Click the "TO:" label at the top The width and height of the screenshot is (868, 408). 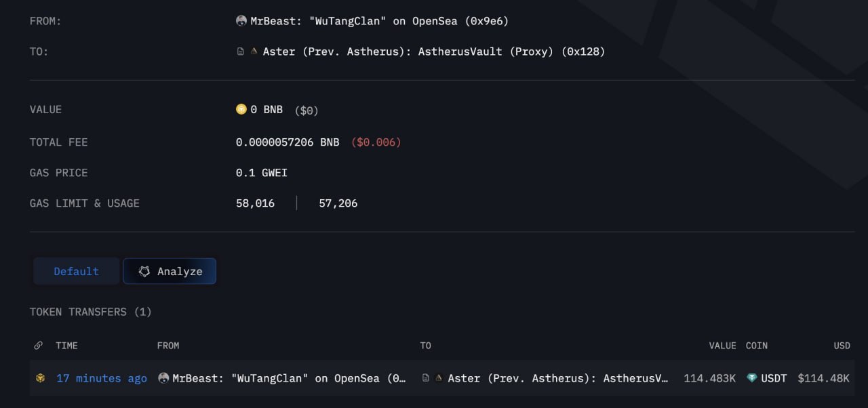(x=39, y=52)
